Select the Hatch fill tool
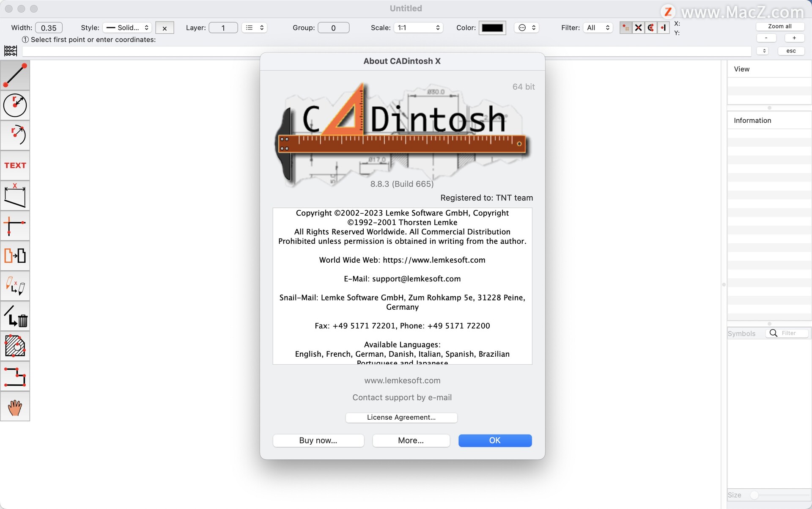812x509 pixels. pos(15,346)
